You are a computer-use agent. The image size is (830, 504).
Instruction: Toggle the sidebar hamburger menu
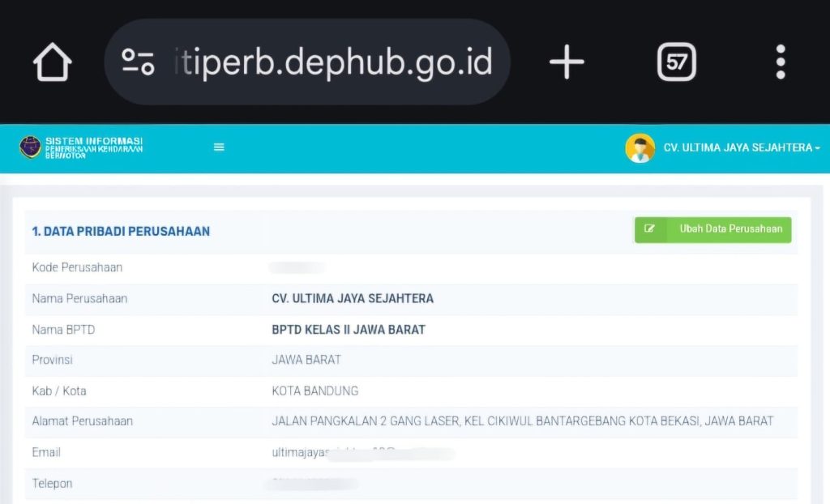[219, 147]
